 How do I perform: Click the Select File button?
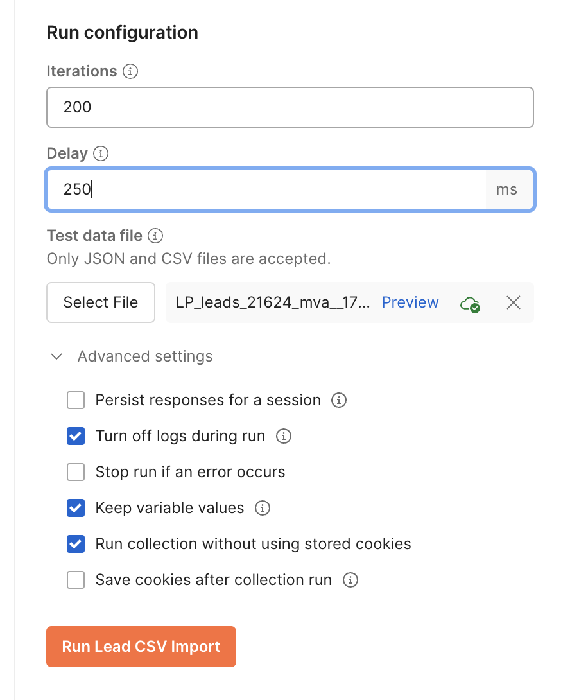click(101, 302)
